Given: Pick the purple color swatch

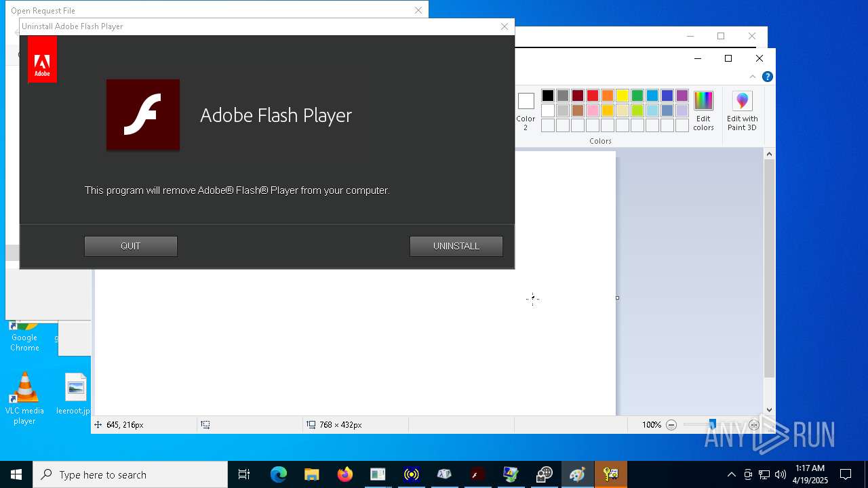Looking at the screenshot, I should [682, 96].
